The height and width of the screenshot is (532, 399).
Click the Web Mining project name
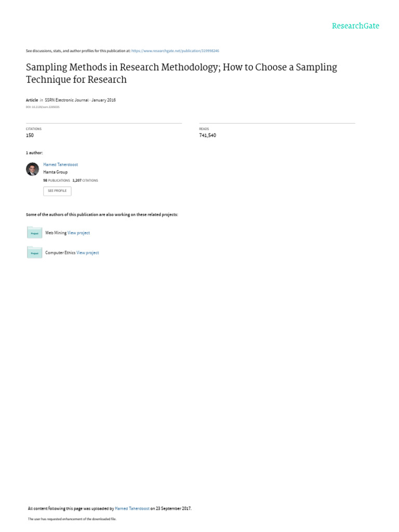pyautogui.click(x=56, y=233)
